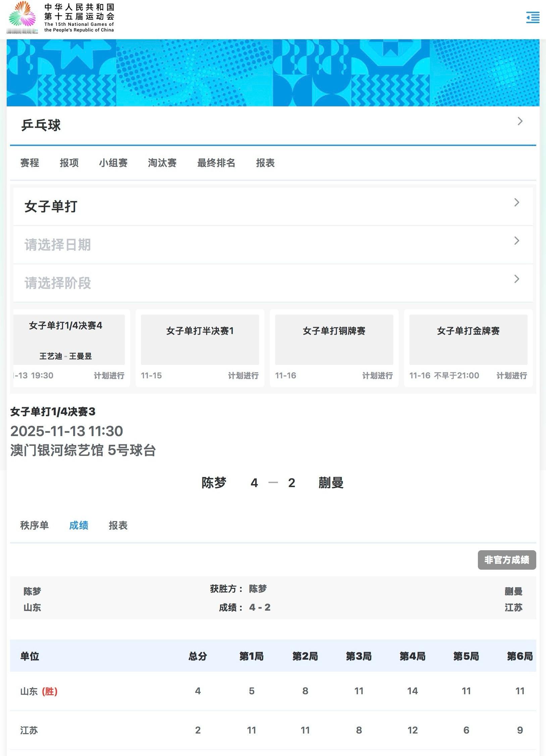This screenshot has height=756, width=546.
Task: Open the top navigation 报表 page
Action: [265, 163]
